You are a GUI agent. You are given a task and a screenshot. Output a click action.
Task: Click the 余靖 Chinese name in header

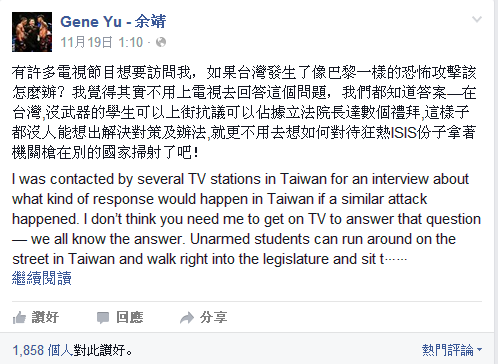pyautogui.click(x=150, y=22)
